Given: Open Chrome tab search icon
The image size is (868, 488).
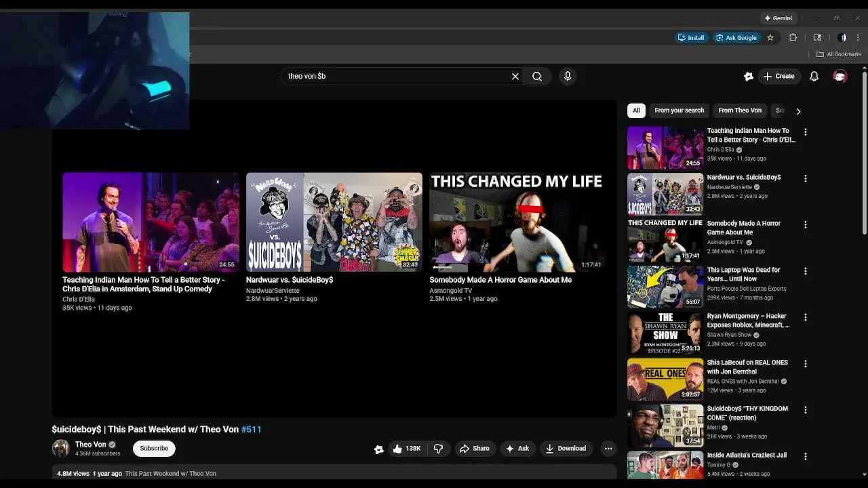Looking at the screenshot, I should point(817,38).
